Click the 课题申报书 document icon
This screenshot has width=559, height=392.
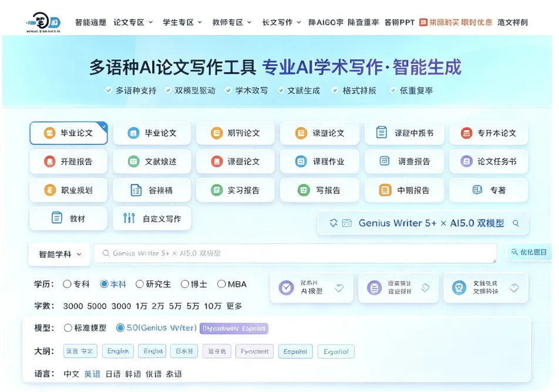pyautogui.click(x=382, y=133)
